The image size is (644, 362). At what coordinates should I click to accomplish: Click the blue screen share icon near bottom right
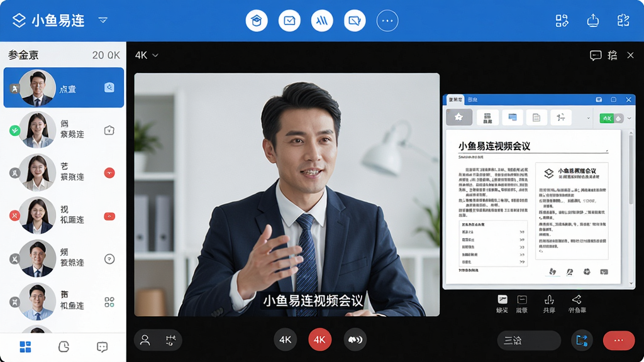tap(582, 340)
